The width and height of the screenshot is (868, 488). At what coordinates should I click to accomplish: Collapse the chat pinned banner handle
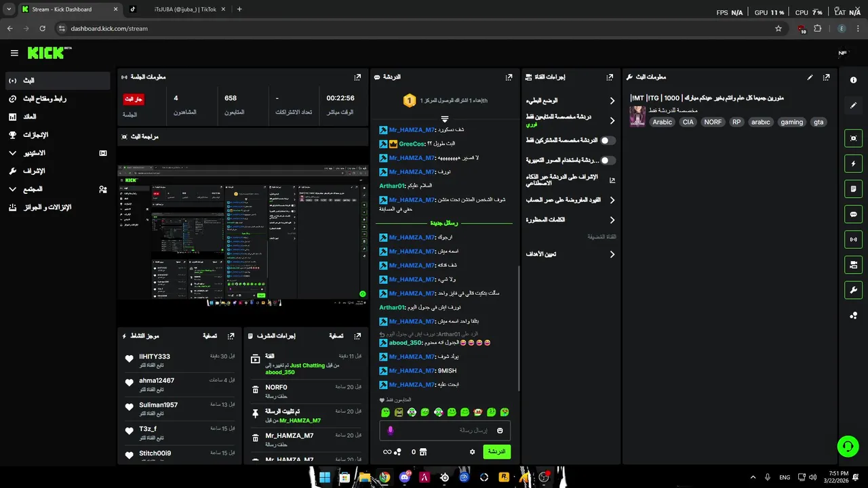(445, 119)
